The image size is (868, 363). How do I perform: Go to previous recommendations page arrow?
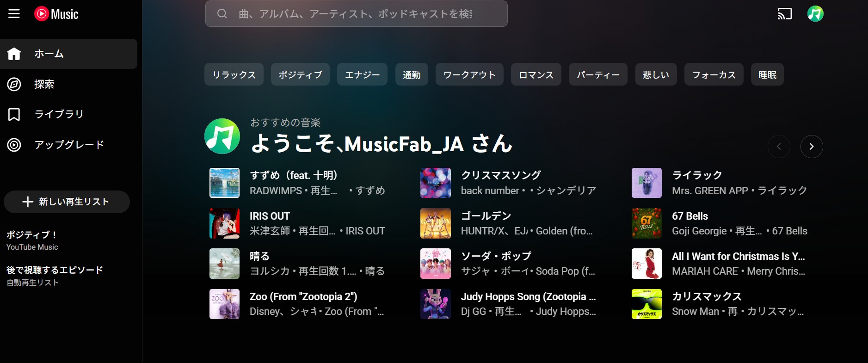click(779, 147)
